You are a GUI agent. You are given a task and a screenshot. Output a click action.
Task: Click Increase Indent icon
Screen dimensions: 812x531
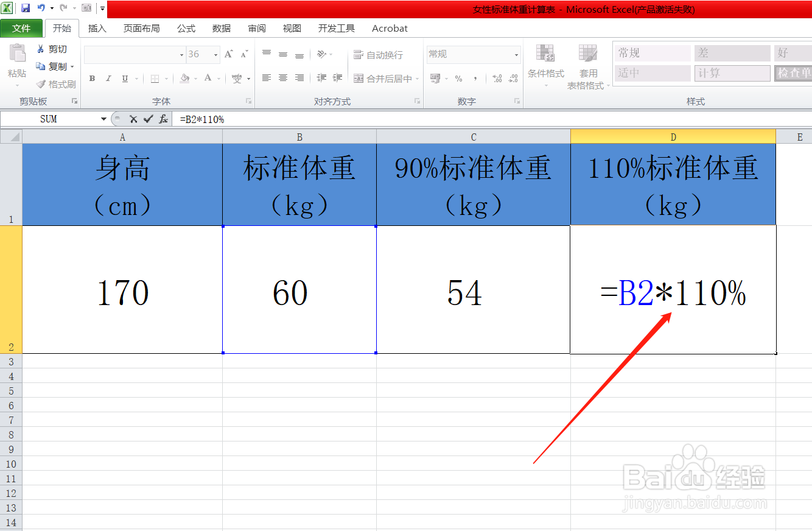338,78
